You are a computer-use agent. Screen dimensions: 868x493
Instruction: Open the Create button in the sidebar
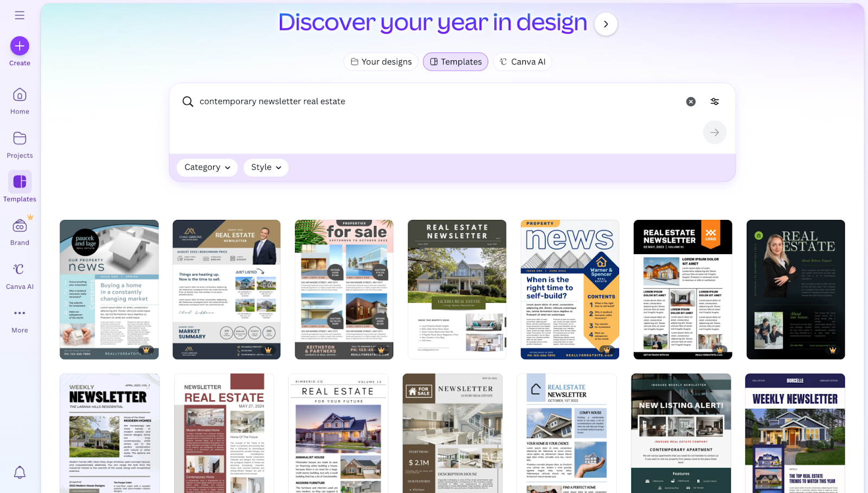19,46
